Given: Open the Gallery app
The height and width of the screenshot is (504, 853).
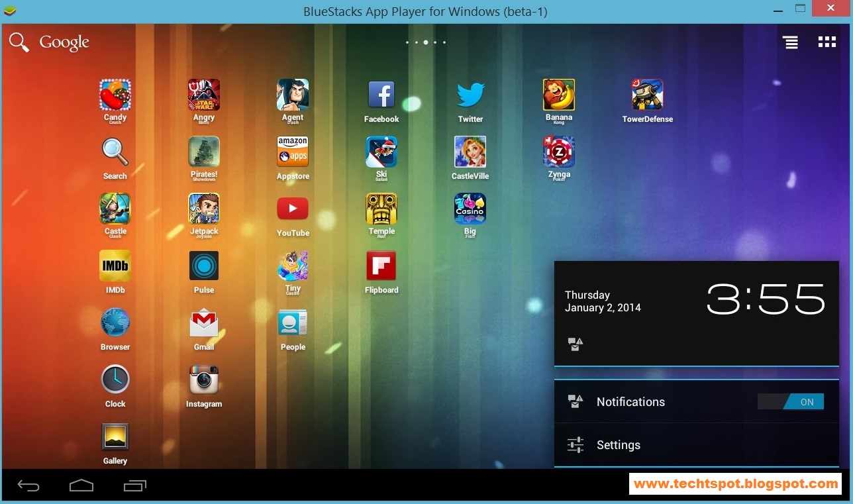Looking at the screenshot, I should pos(115,437).
